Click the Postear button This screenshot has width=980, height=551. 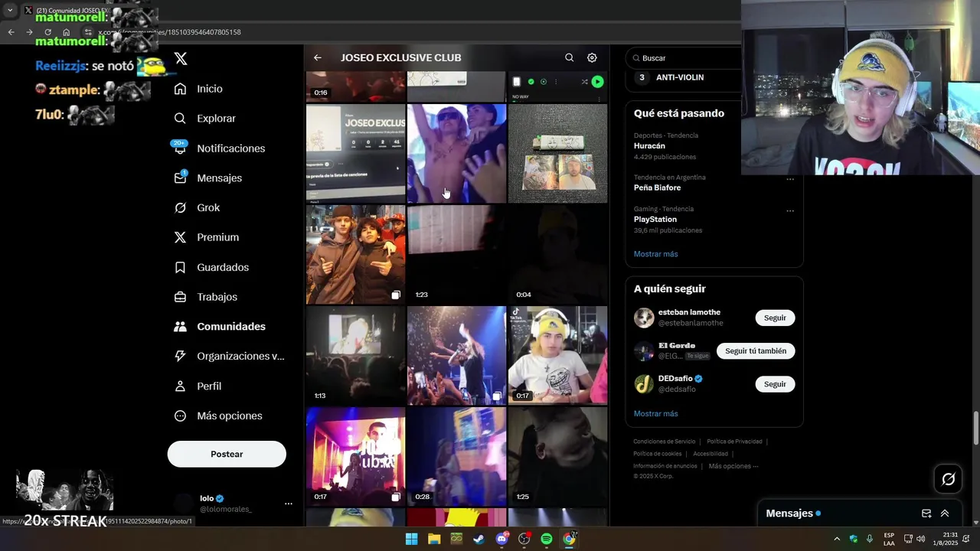[x=227, y=454]
